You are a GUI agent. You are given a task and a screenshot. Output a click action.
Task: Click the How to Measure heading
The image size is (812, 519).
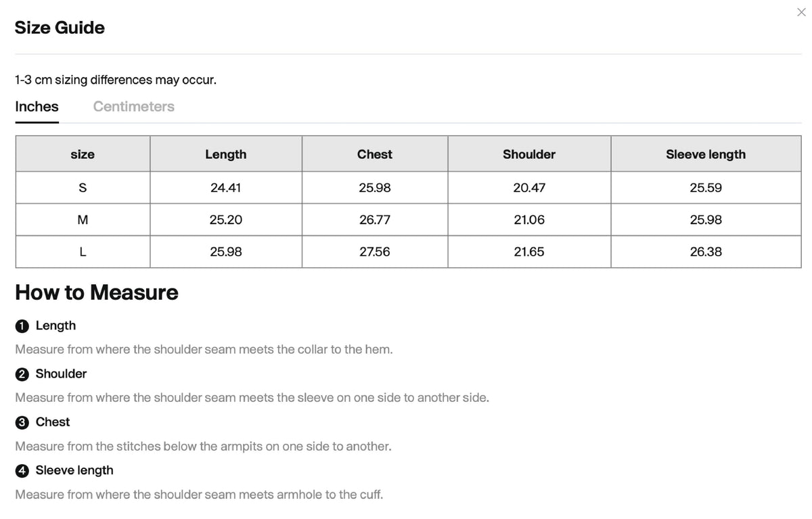(97, 292)
